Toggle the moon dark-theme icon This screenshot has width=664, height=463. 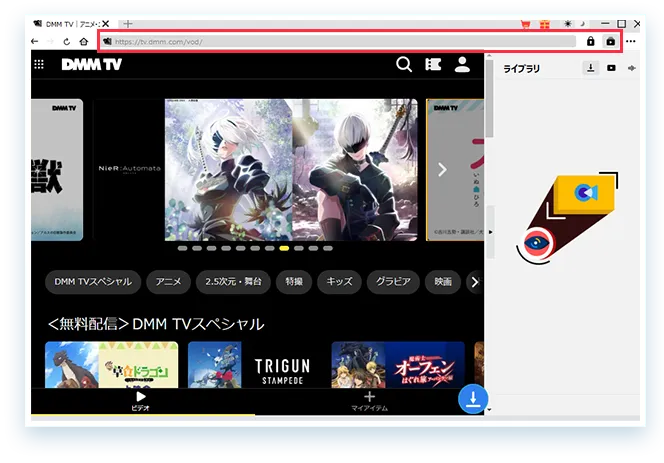(582, 24)
